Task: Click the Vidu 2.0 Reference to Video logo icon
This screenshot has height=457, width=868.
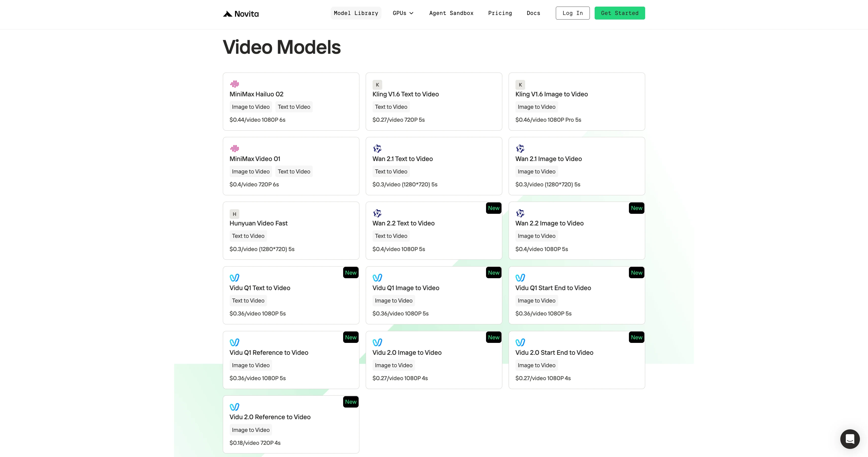Action: pyautogui.click(x=235, y=407)
